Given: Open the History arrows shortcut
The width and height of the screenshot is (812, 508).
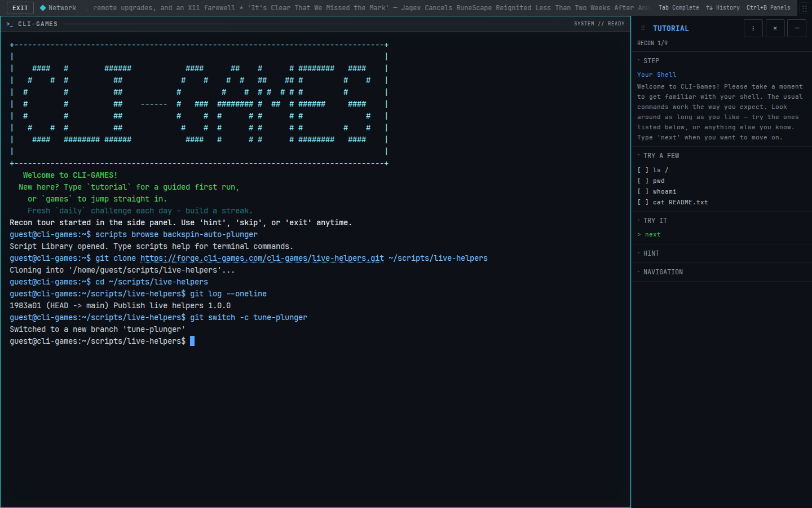Looking at the screenshot, I should (x=723, y=8).
